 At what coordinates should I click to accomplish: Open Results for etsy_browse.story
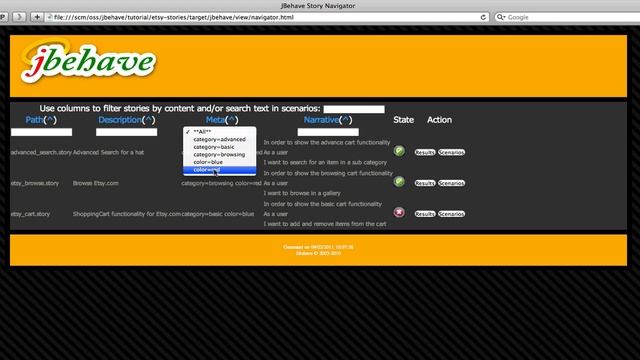(425, 183)
